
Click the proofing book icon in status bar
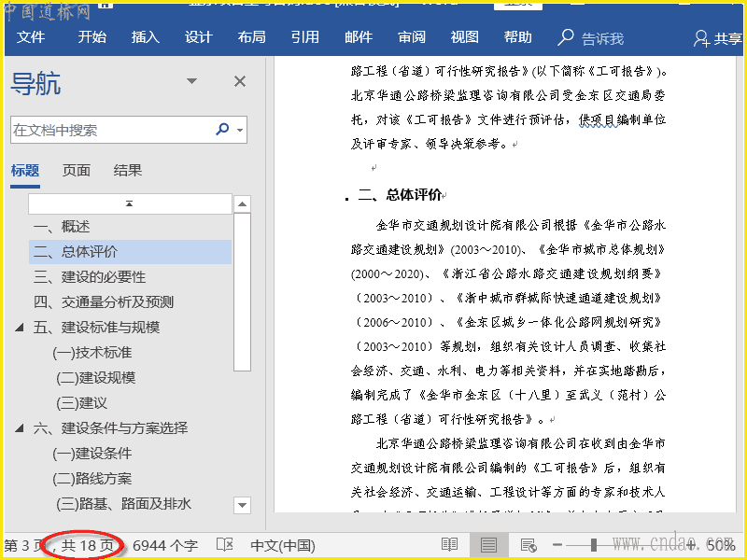click(x=224, y=545)
